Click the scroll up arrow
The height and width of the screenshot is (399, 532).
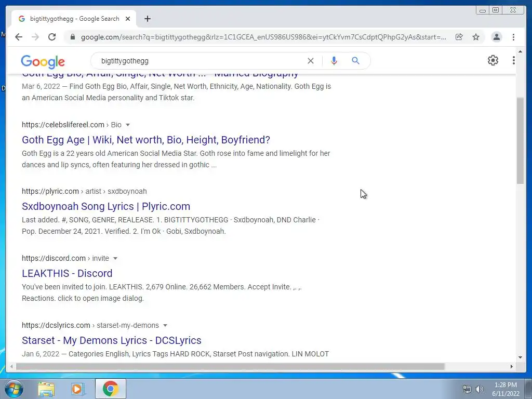[520, 51]
